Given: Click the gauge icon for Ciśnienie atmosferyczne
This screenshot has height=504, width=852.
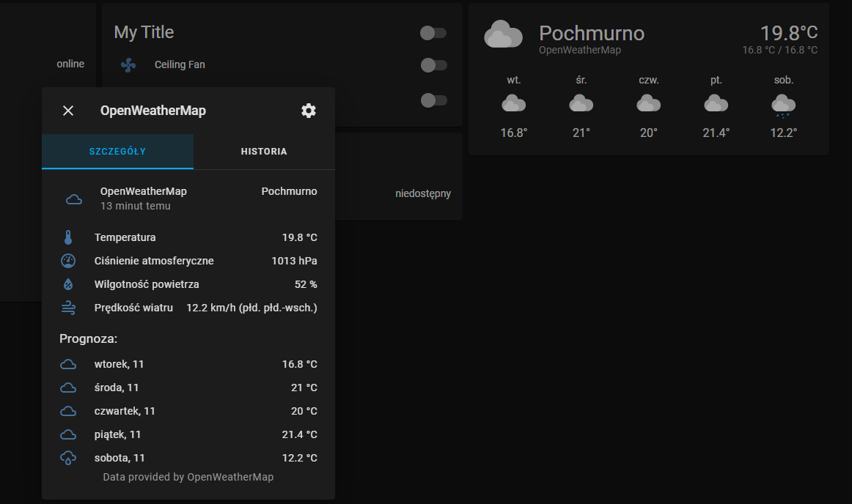Looking at the screenshot, I should [x=68, y=261].
